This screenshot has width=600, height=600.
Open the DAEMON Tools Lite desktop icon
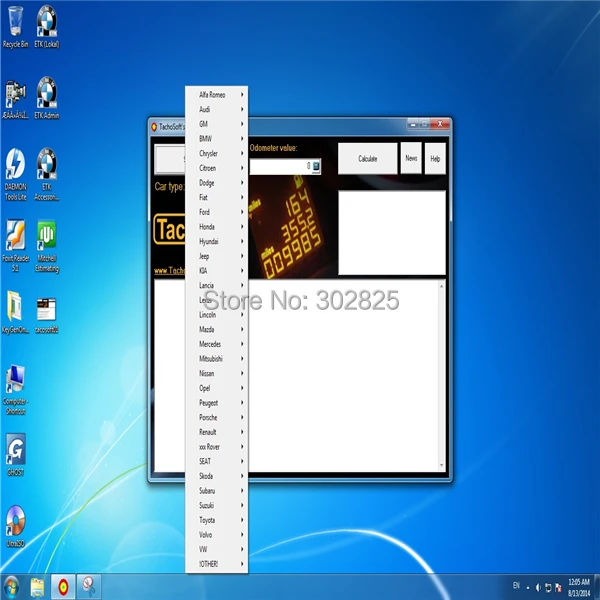pos(15,174)
